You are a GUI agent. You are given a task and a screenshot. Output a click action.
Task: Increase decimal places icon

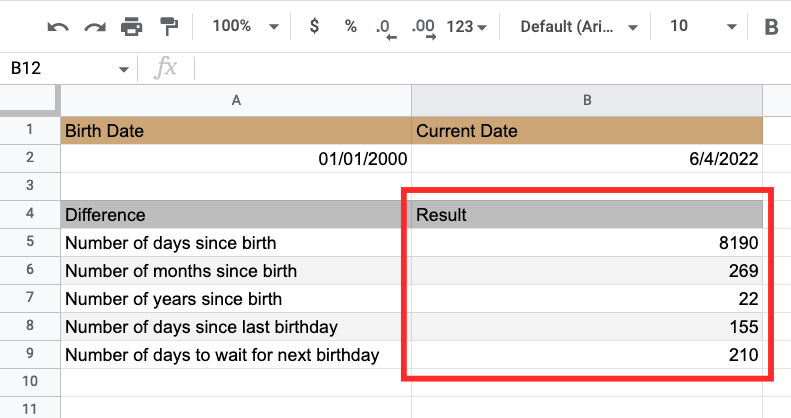coord(423,28)
